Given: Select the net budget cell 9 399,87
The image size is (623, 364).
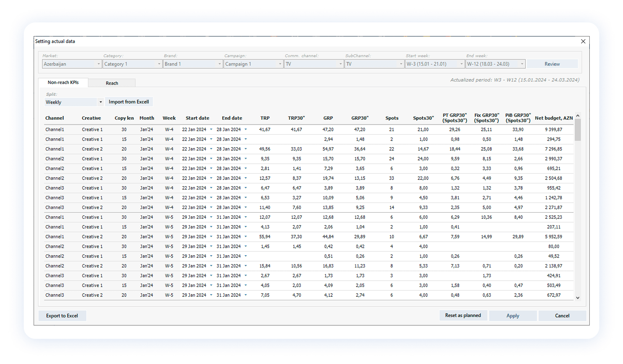Looking at the screenshot, I should tap(553, 129).
